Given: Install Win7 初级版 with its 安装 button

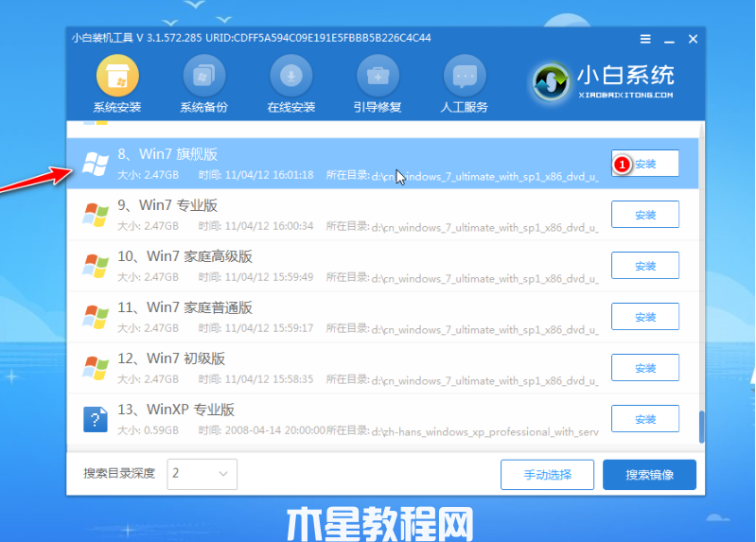Looking at the screenshot, I should (645, 368).
